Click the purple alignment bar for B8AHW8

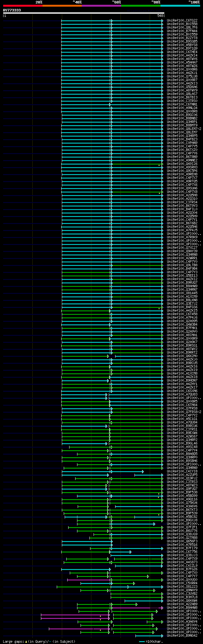(x=137, y=608)
